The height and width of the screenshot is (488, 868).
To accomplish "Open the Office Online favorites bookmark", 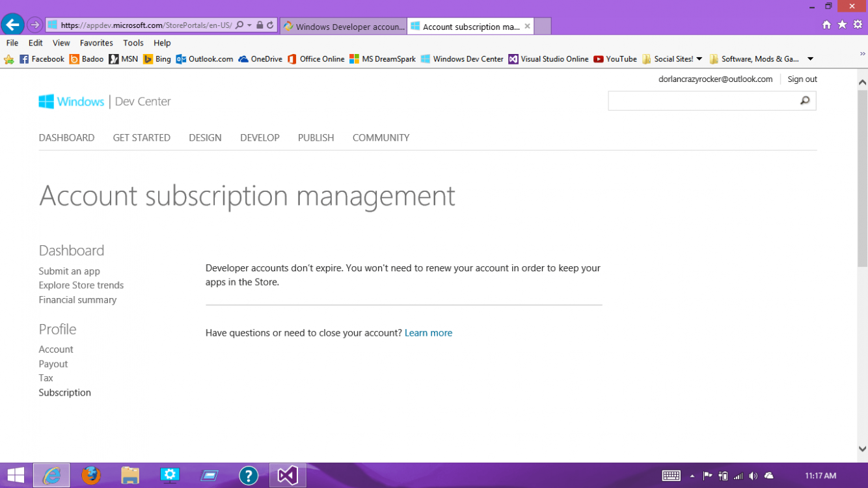I will (316, 59).
